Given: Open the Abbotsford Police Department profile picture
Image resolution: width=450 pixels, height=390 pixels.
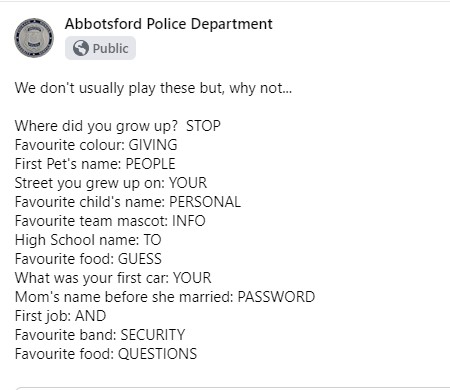Looking at the screenshot, I should coord(34,38).
